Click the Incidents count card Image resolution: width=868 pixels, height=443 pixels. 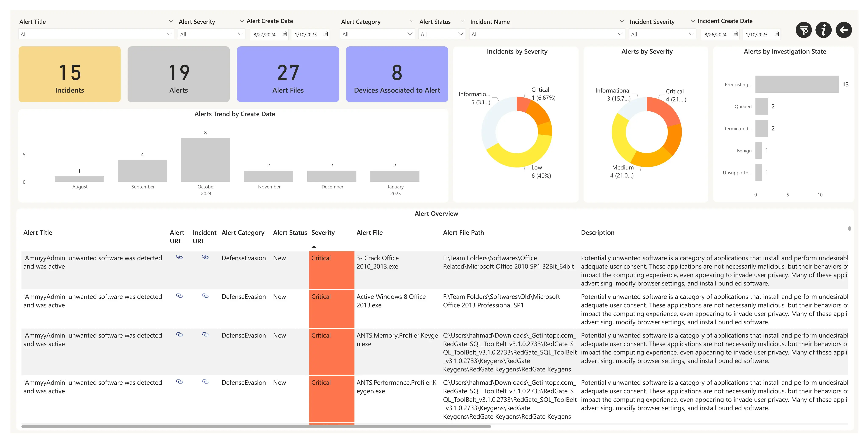70,74
